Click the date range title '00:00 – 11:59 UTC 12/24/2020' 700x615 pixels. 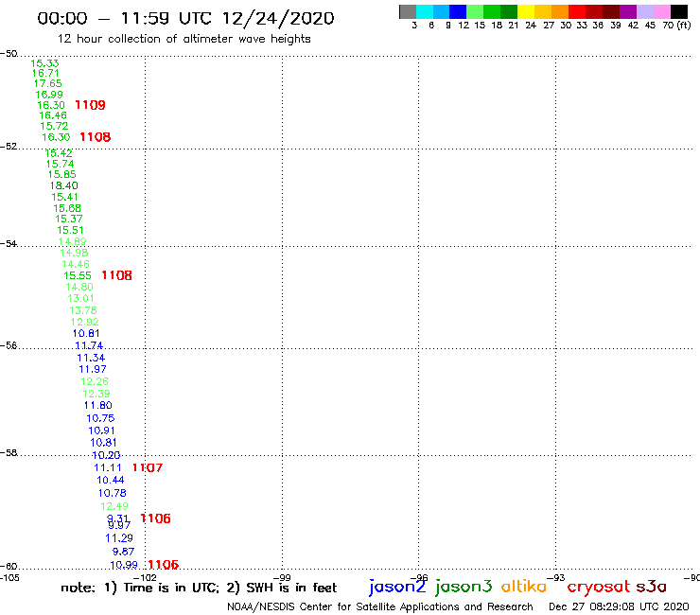(185, 18)
